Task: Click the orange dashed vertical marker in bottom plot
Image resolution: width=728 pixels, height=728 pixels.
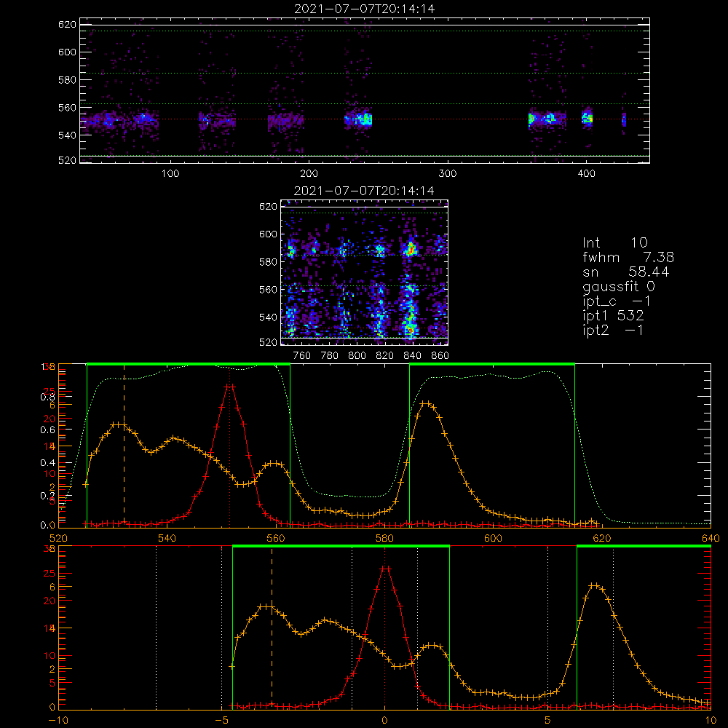Action: click(272, 628)
